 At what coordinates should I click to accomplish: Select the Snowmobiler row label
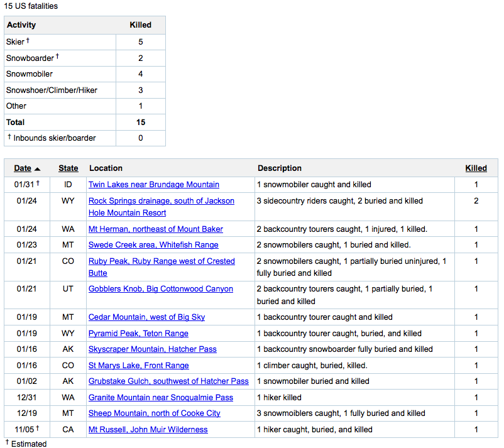click(30, 74)
